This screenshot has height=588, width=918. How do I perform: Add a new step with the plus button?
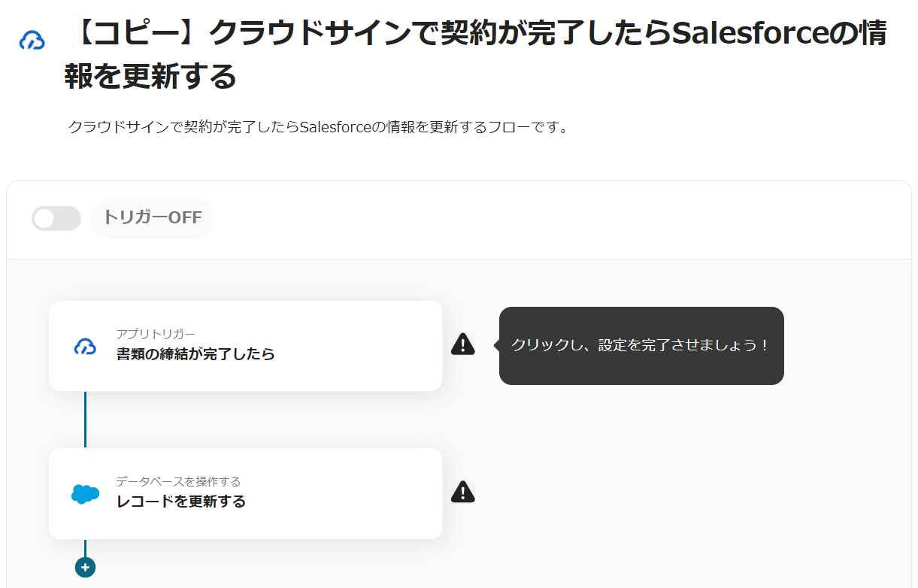click(85, 567)
